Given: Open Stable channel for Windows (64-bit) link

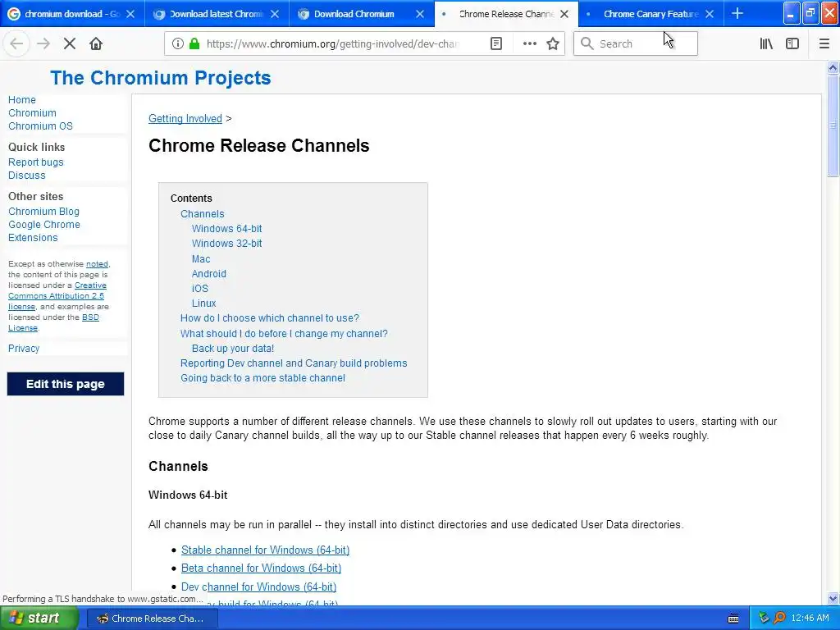Looking at the screenshot, I should tap(265, 550).
